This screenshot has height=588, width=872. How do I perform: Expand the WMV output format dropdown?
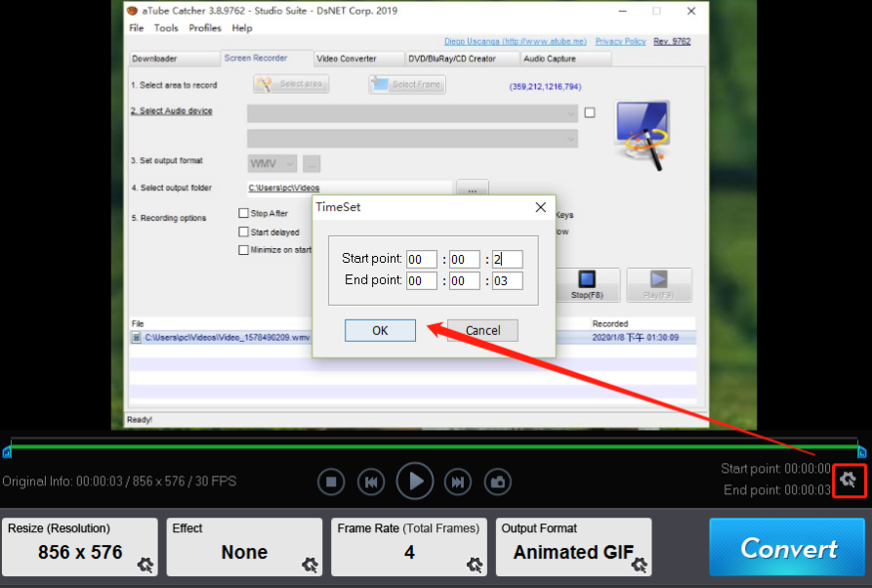click(x=271, y=163)
